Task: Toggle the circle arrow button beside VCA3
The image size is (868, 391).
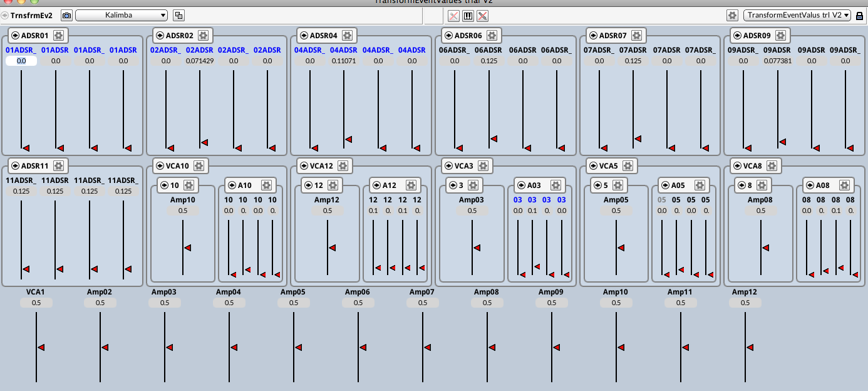Action: point(448,166)
